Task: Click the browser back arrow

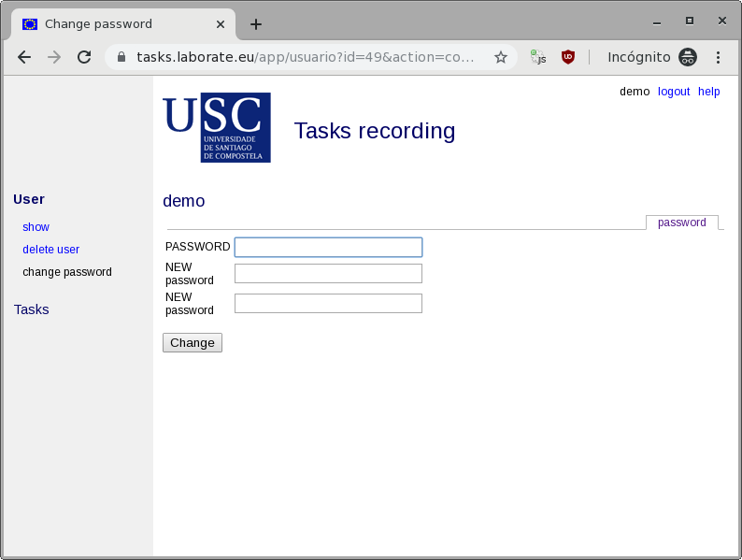Action: [24, 57]
